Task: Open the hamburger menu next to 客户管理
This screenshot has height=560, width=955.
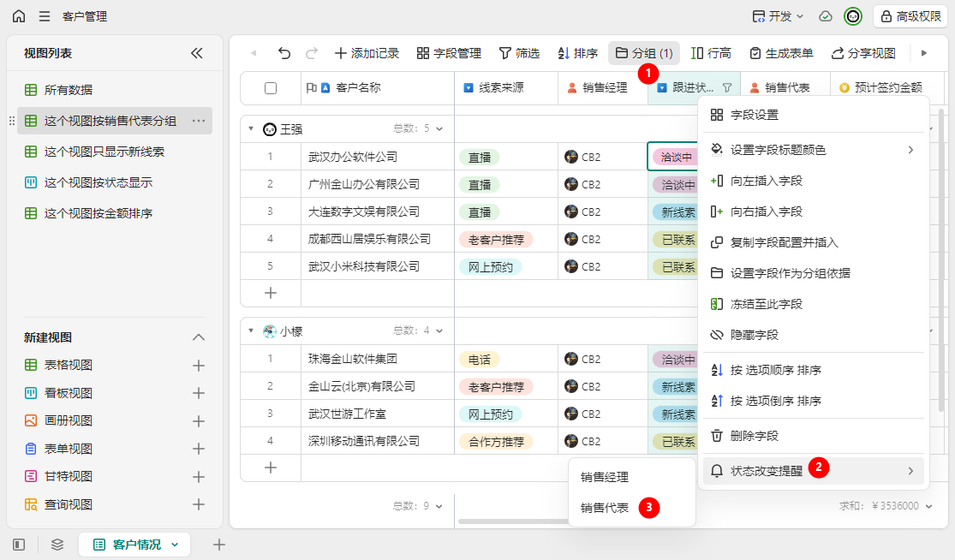Action: (x=45, y=16)
